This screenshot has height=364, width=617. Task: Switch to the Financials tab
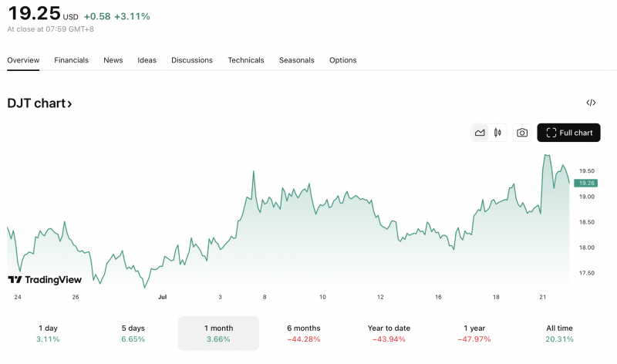[71, 60]
